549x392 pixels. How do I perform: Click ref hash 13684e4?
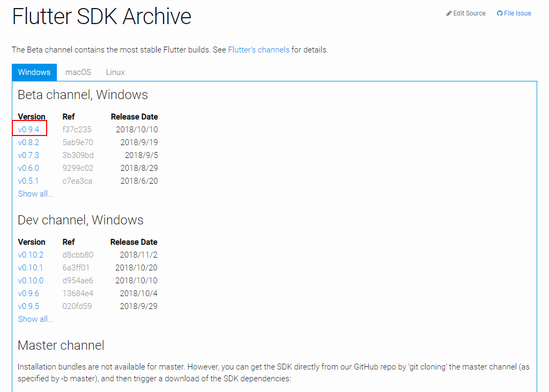[x=78, y=293]
